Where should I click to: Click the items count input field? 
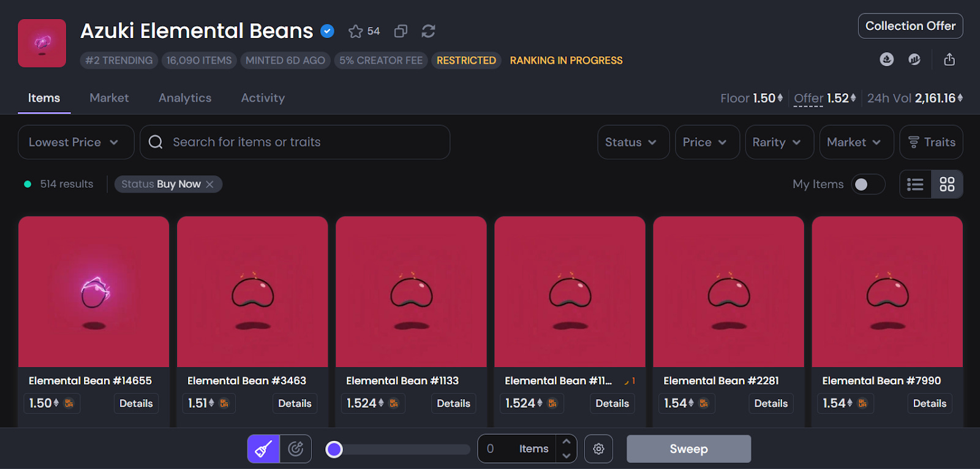coord(517,449)
